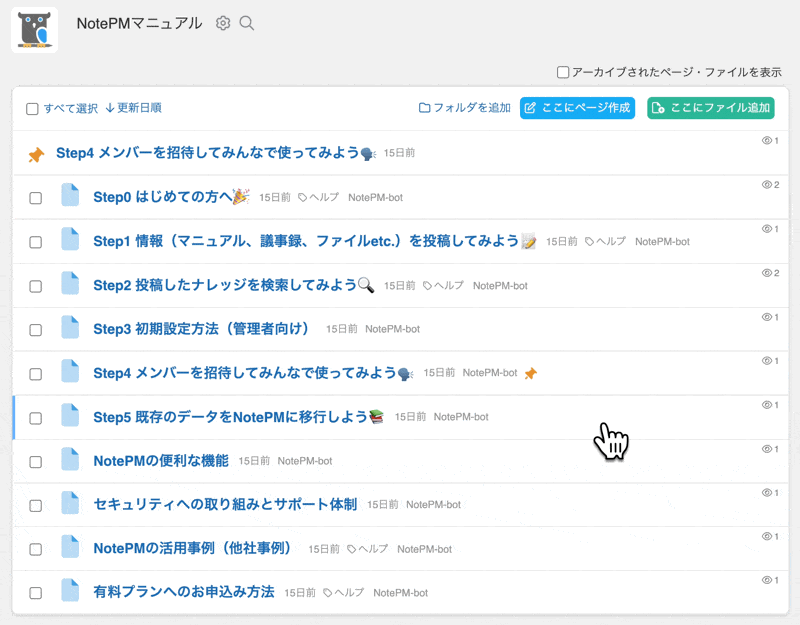
Task: Click the ヘルプ tag in Step0 row
Action: [x=318, y=197]
